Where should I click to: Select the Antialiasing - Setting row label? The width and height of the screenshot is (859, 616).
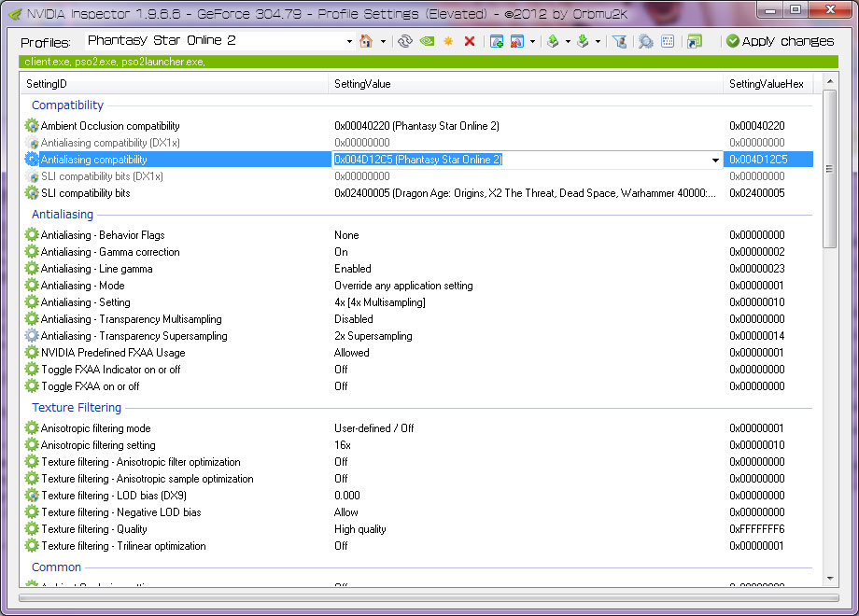click(86, 302)
